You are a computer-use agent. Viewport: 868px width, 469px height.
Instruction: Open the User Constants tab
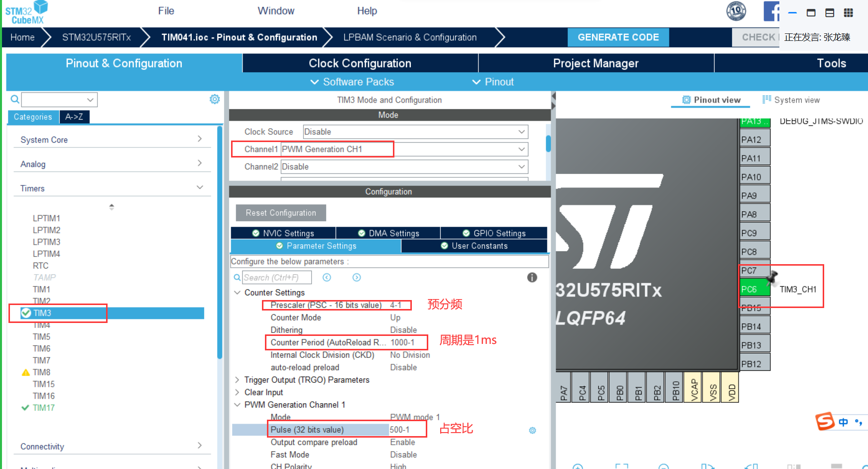coord(474,246)
